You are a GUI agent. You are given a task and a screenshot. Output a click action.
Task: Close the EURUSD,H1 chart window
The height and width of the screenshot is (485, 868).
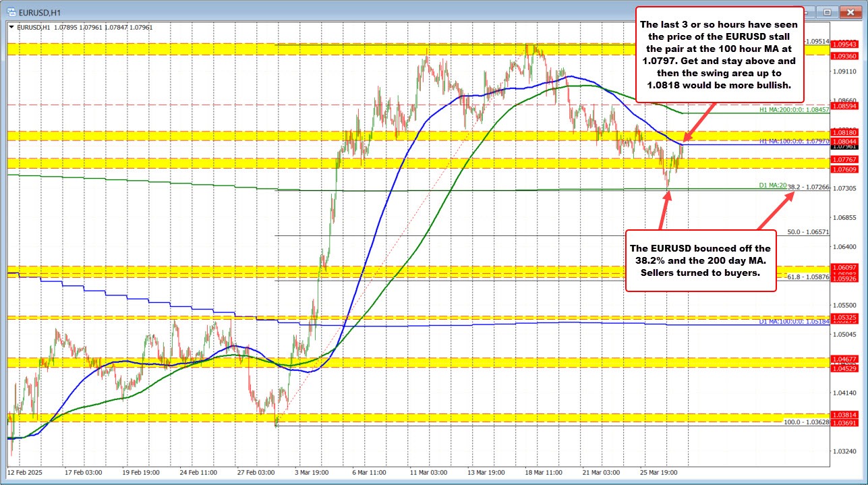click(x=850, y=11)
